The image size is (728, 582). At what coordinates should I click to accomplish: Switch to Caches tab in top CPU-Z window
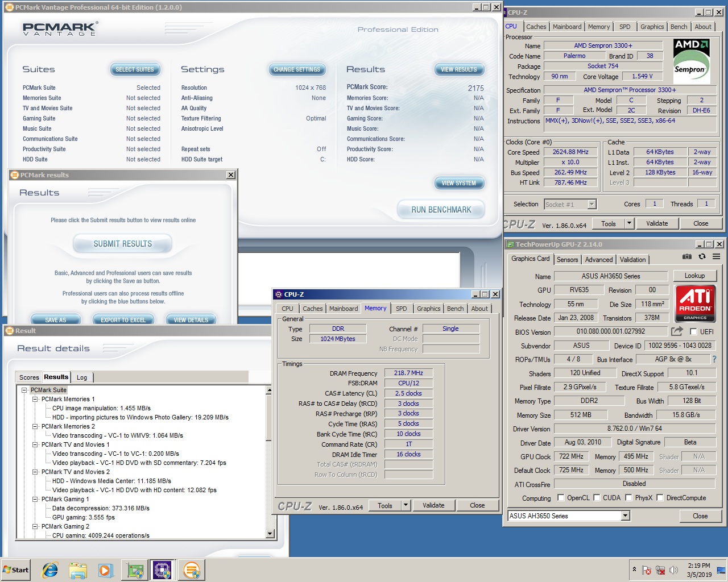click(x=536, y=27)
